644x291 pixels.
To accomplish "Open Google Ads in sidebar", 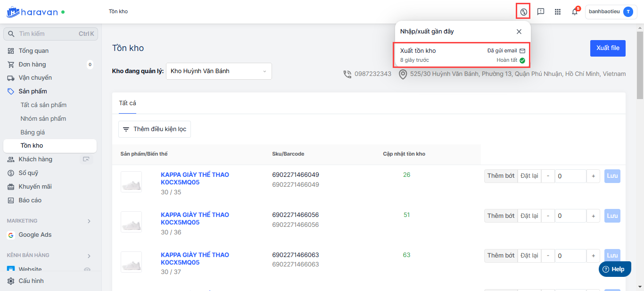I will pyautogui.click(x=35, y=235).
